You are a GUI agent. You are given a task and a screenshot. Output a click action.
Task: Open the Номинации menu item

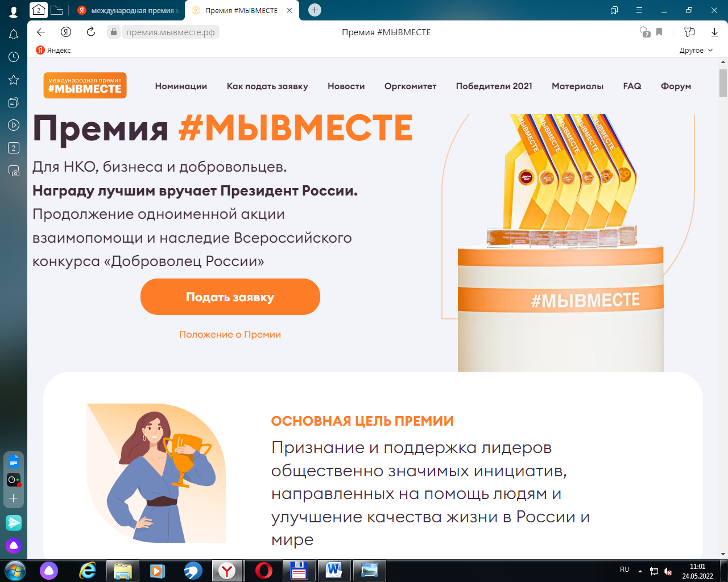pyautogui.click(x=181, y=86)
